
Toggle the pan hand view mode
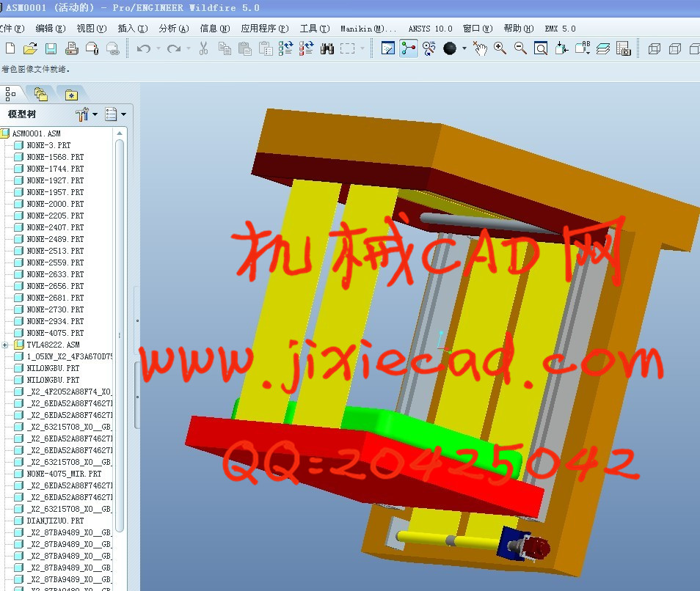pos(480,48)
